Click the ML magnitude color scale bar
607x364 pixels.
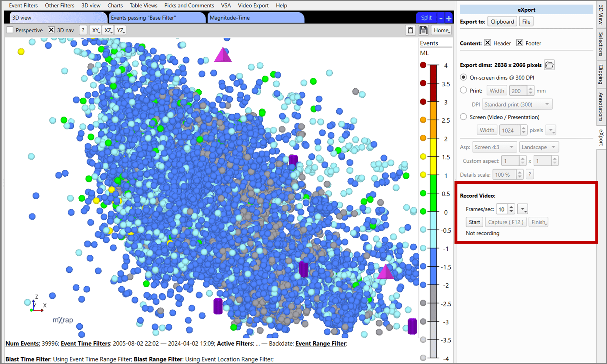click(433, 210)
